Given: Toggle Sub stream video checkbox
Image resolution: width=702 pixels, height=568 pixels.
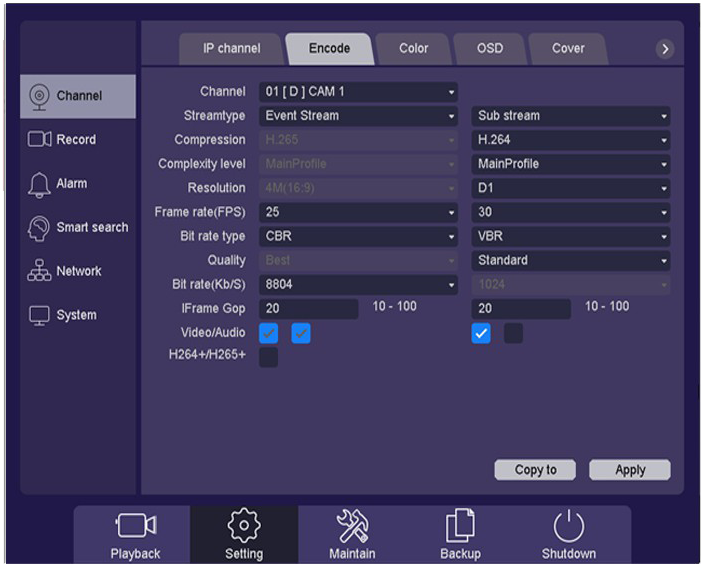Looking at the screenshot, I should point(481,333).
